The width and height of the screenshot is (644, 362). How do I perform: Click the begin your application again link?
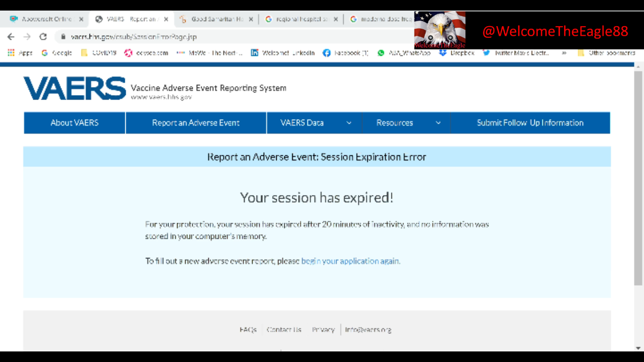pos(350,261)
